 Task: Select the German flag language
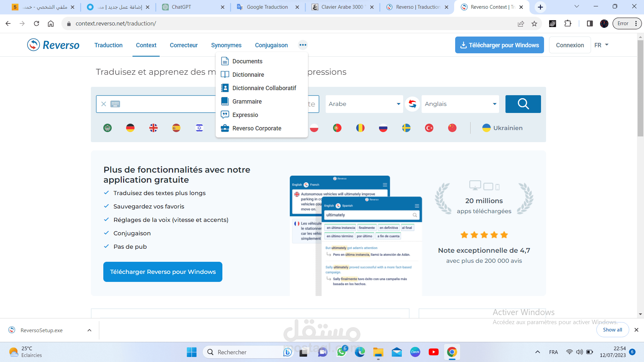click(x=130, y=128)
